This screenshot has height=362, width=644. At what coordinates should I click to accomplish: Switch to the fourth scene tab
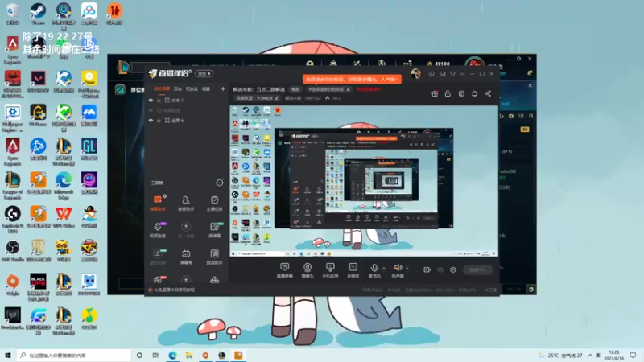[x=206, y=88]
